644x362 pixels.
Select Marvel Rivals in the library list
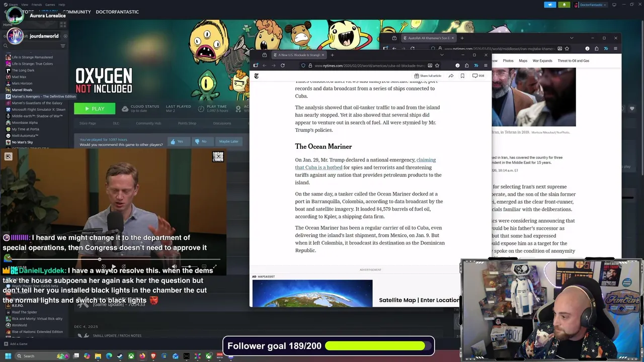pyautogui.click(x=22, y=90)
